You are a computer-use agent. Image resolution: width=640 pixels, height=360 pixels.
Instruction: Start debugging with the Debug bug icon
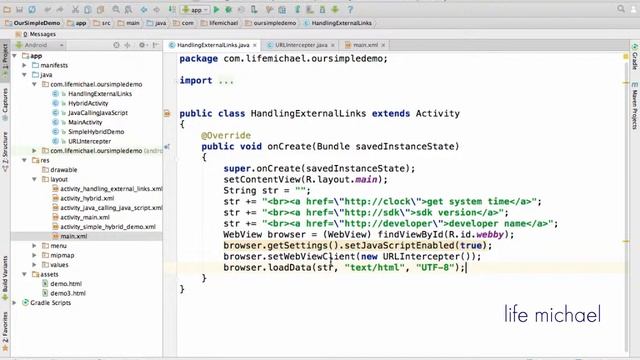(x=229, y=9)
